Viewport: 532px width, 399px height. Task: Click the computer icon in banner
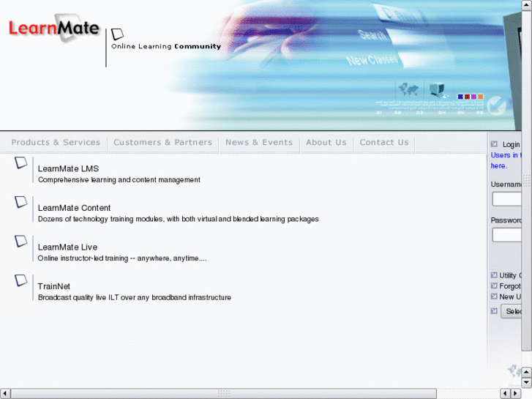tap(438, 89)
